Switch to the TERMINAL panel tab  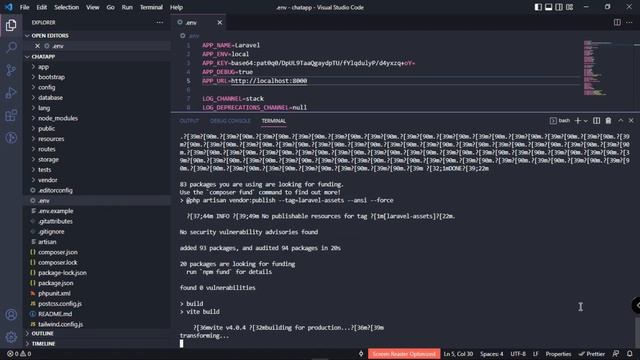point(273,121)
